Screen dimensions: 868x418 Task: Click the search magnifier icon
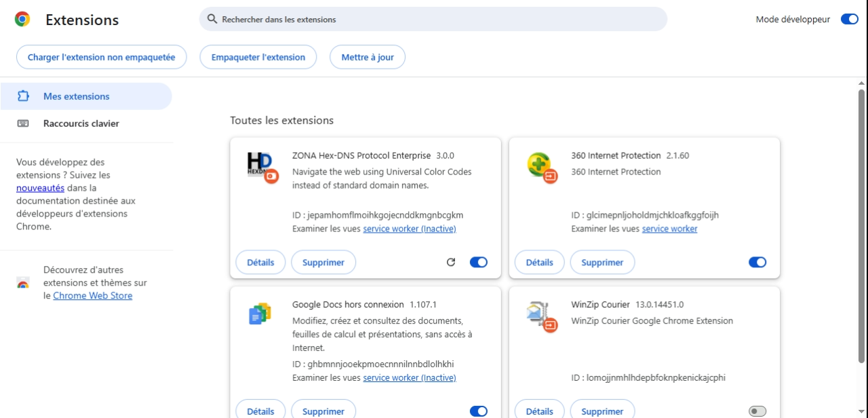[212, 19]
